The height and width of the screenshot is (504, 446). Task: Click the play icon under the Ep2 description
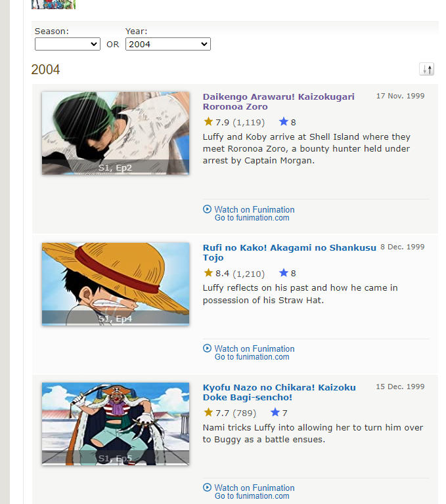[x=208, y=209]
